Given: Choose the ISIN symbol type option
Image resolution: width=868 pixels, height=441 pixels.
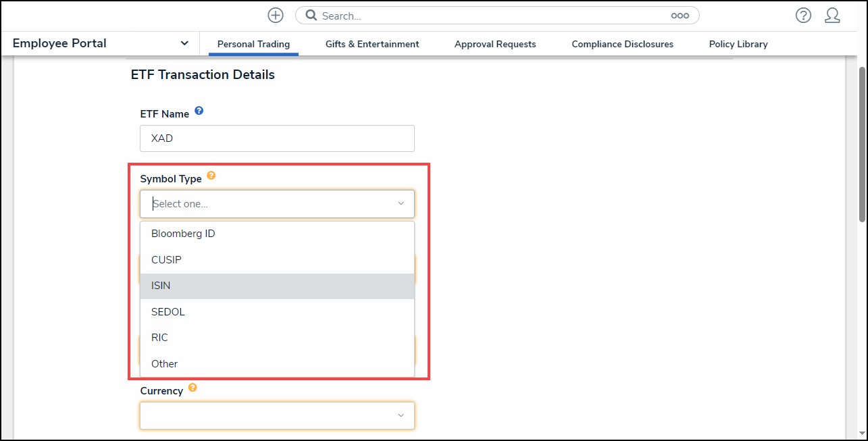Looking at the screenshot, I should (x=161, y=286).
